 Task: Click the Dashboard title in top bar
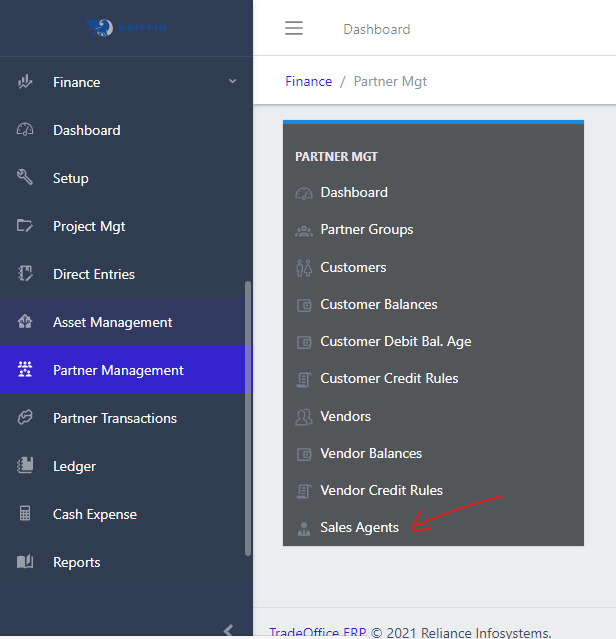(x=376, y=29)
